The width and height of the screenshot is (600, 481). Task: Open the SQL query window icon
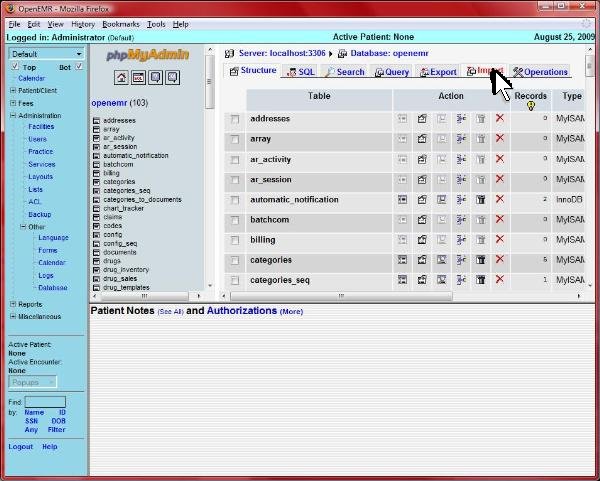(138, 77)
